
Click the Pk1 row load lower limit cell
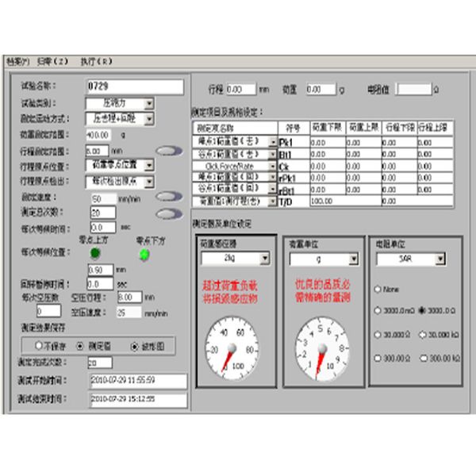pos(328,141)
